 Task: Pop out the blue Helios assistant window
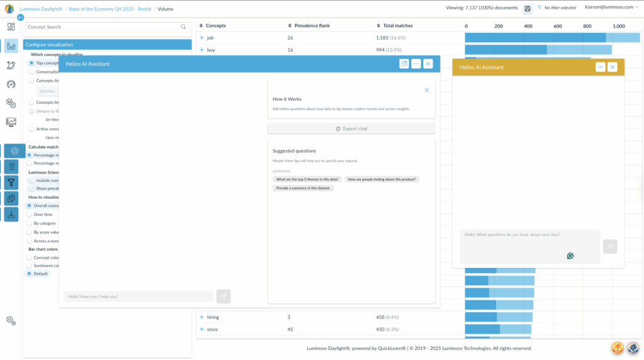[404, 64]
